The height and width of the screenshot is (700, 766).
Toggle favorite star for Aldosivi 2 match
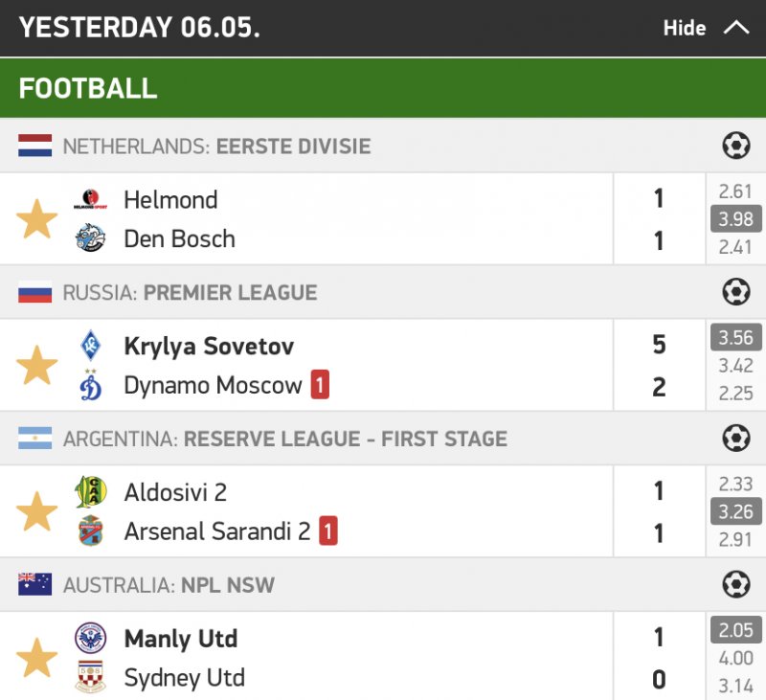(x=37, y=511)
